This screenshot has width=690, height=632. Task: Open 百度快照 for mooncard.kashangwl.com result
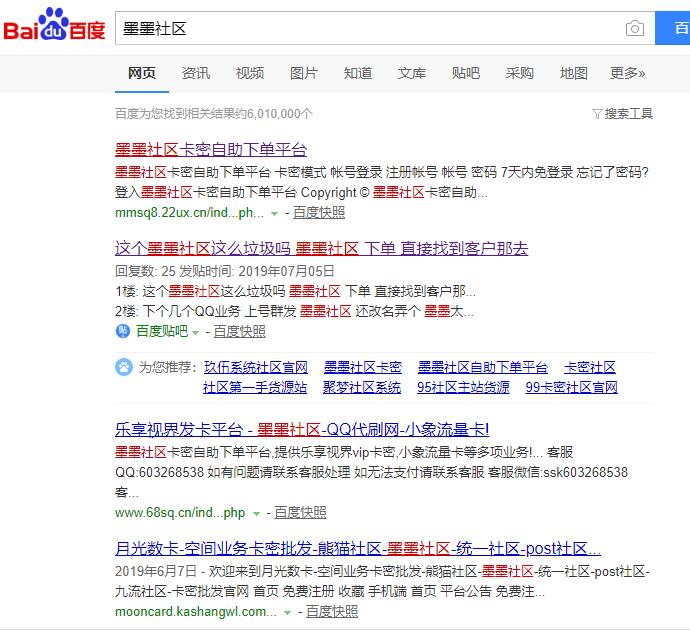pos(332,612)
